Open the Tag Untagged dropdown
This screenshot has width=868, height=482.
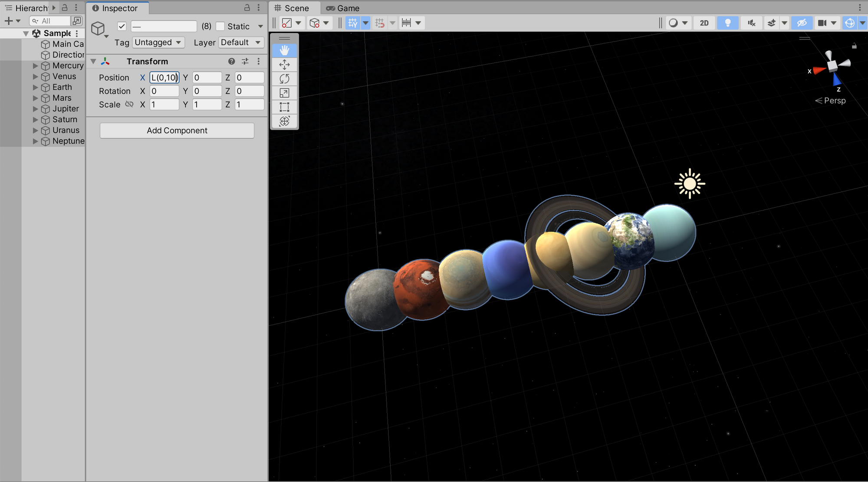coord(158,43)
